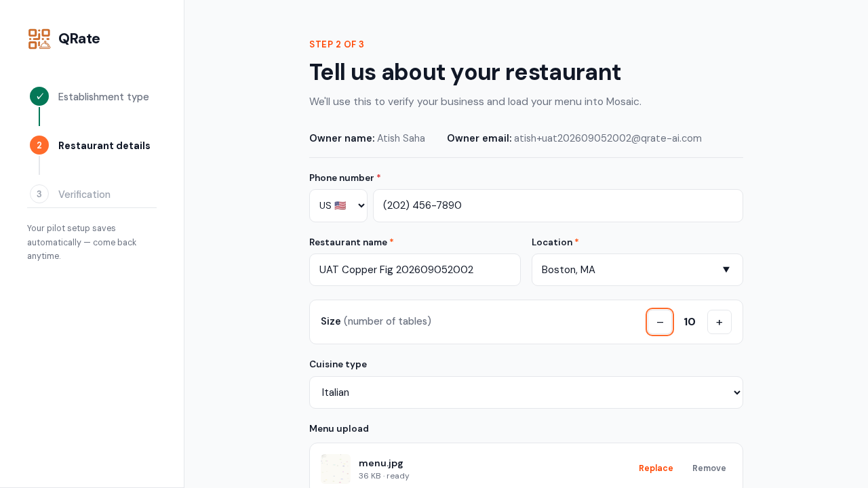The height and width of the screenshot is (488, 868).
Task: Click the menu.jpg thumbnail preview
Action: pyautogui.click(x=336, y=468)
